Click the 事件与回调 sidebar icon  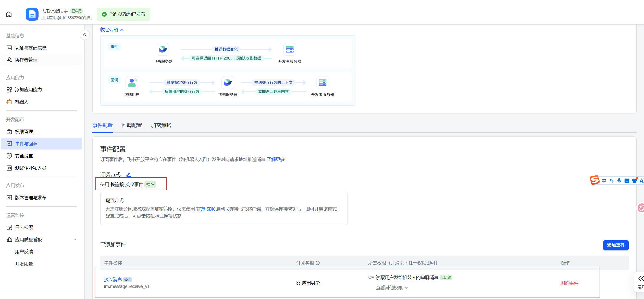[9, 144]
